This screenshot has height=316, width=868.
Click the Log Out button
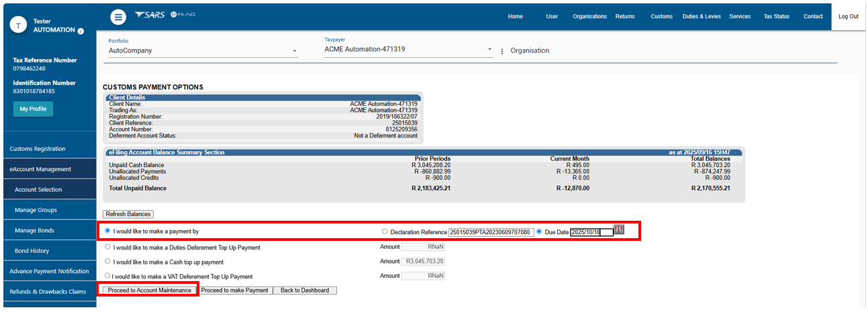[849, 17]
